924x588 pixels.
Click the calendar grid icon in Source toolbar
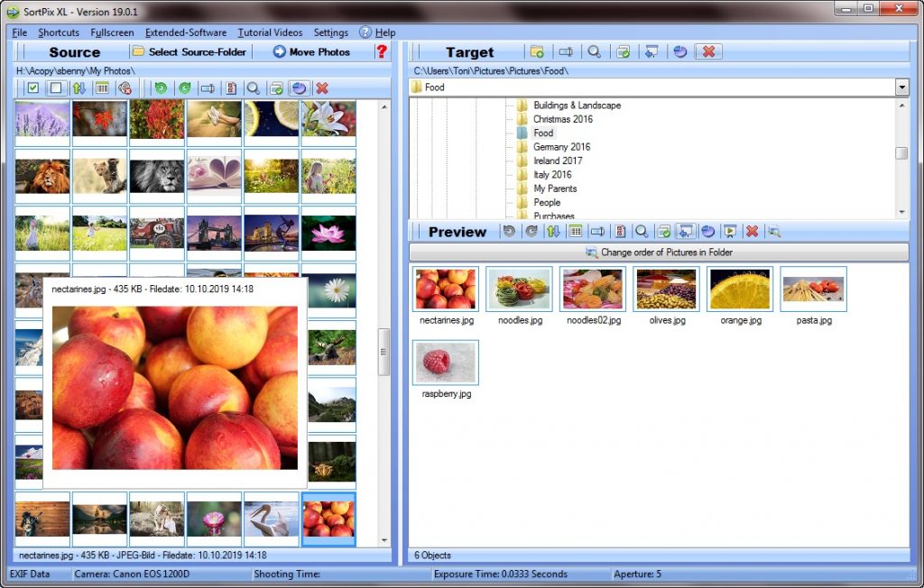102,88
